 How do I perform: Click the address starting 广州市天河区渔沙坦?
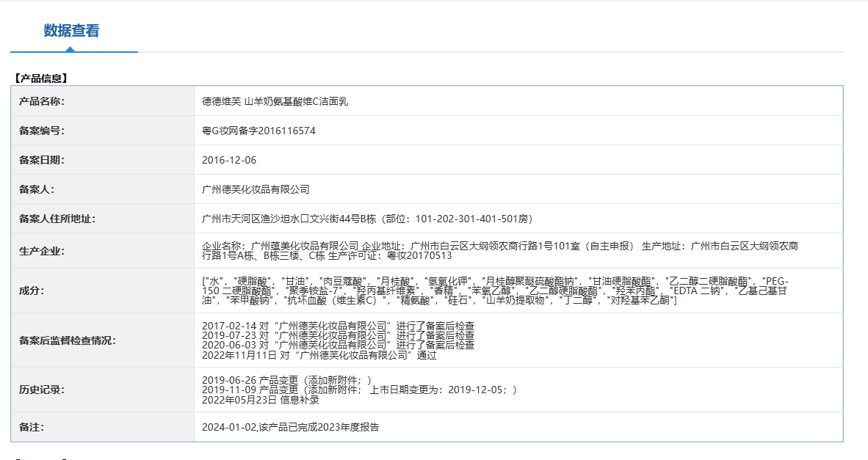click(368, 219)
